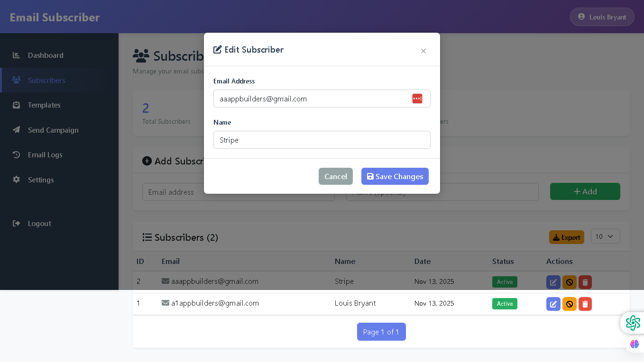
Task: Focus the Name field containing Stripe
Action: click(x=322, y=140)
